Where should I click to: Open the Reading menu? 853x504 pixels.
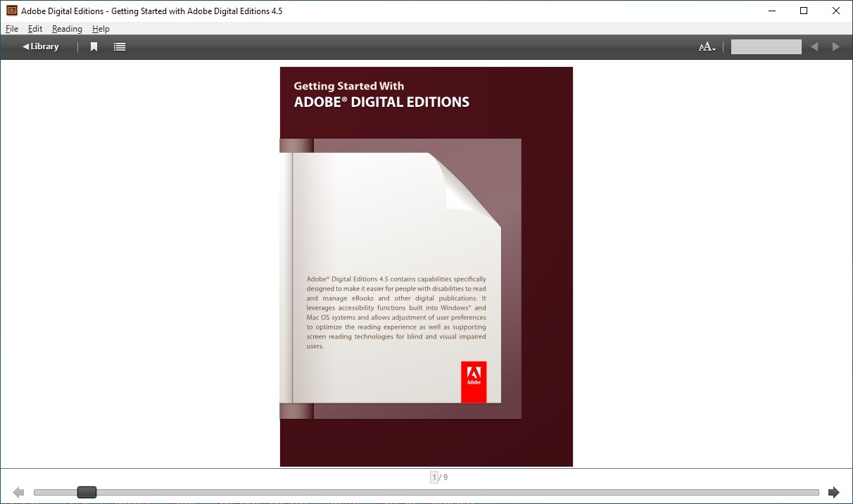coord(67,29)
